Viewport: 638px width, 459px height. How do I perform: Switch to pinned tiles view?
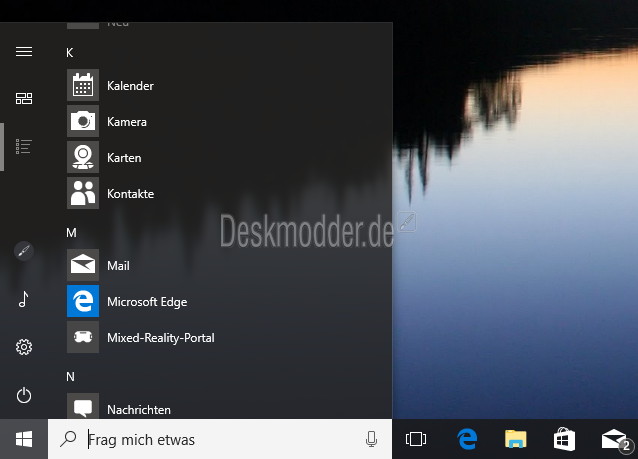[24, 98]
